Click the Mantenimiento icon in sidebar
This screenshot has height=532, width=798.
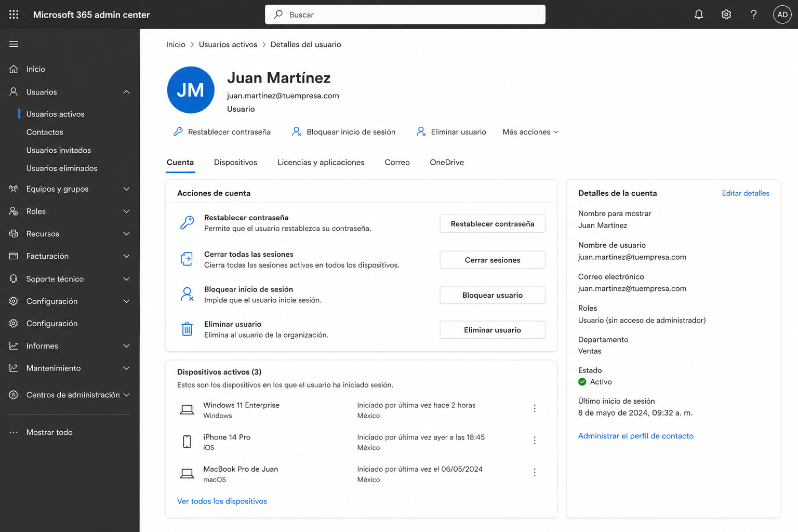14,368
